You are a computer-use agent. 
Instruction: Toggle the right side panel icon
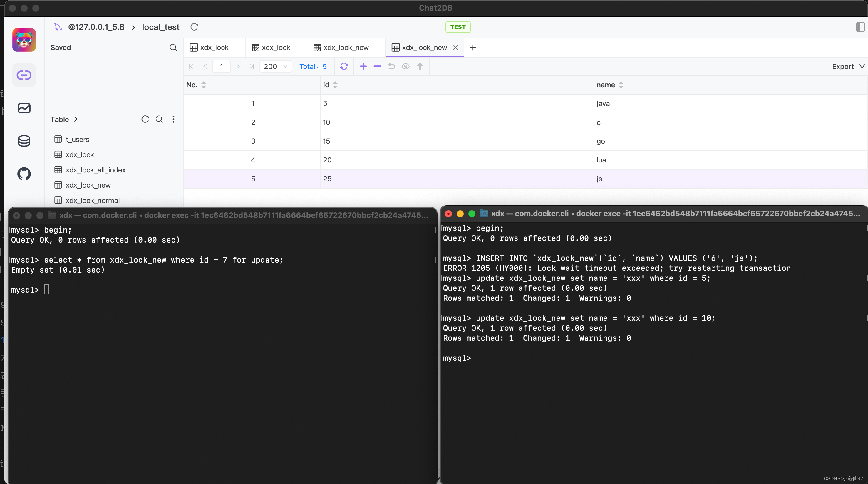860,27
